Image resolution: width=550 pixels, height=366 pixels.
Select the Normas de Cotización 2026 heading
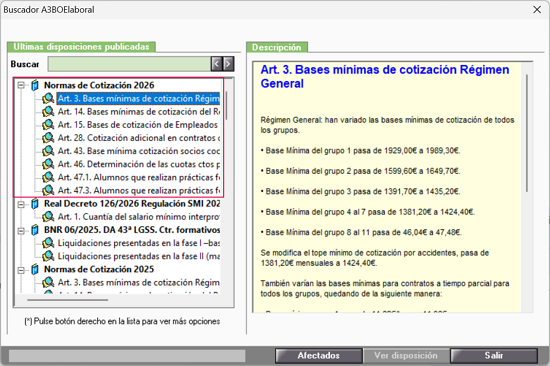[x=99, y=85]
